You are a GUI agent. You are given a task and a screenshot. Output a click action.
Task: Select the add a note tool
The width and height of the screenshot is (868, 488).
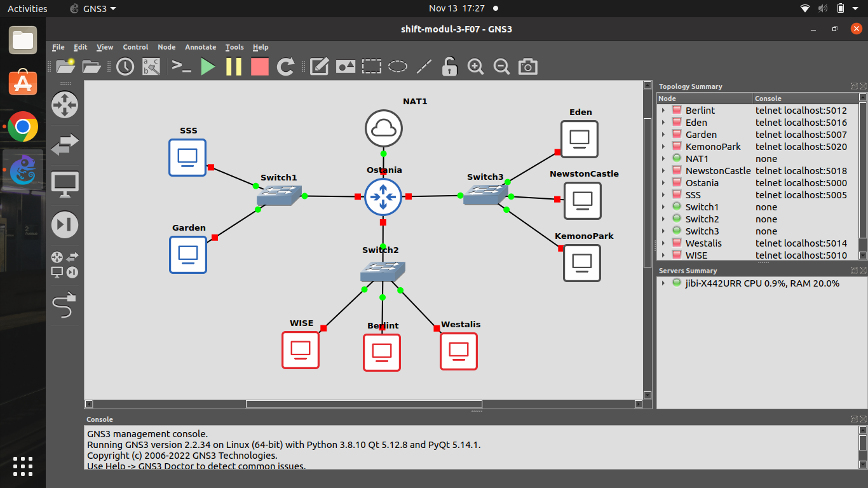[x=319, y=66]
